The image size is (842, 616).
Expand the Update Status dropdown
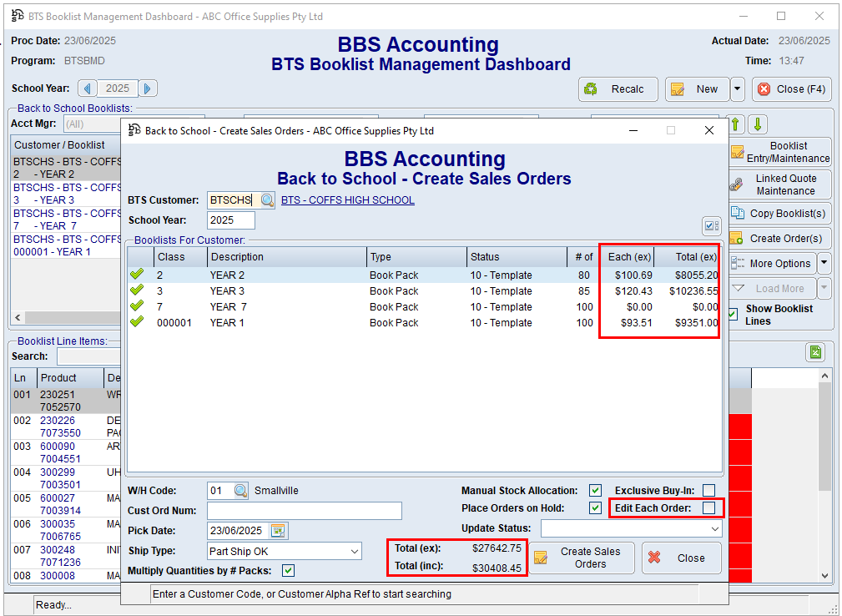[x=714, y=529]
